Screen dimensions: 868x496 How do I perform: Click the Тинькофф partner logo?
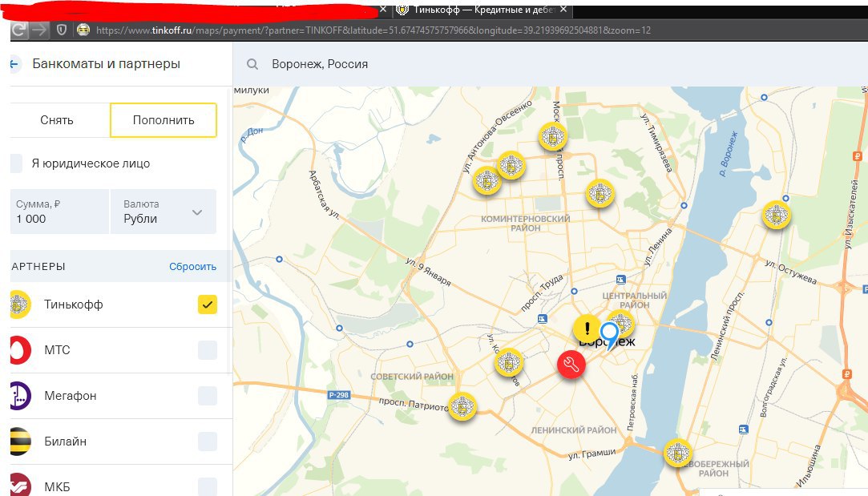[19, 304]
